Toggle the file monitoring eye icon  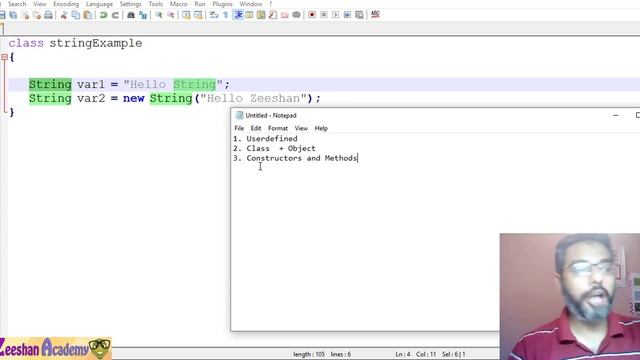(x=296, y=15)
